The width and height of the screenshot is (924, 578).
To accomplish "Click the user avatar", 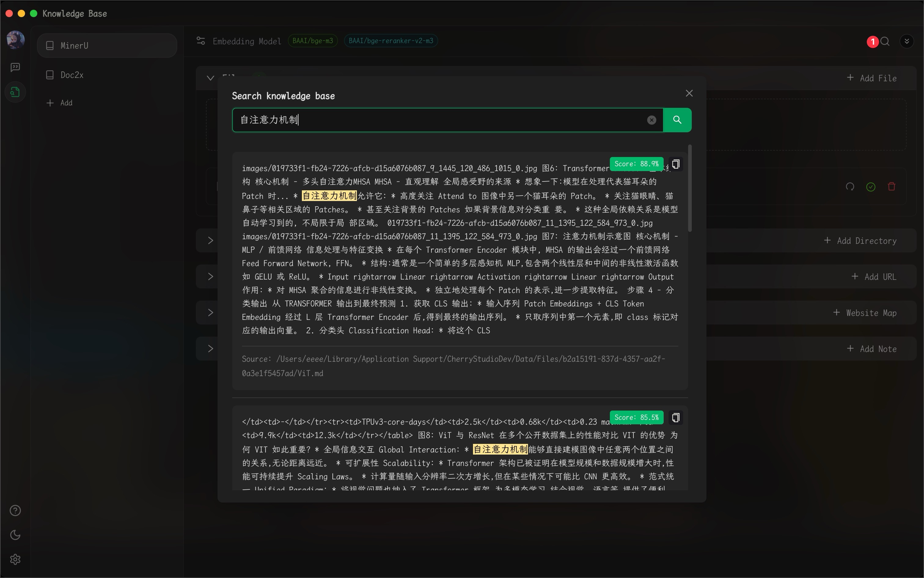I will (x=16, y=39).
